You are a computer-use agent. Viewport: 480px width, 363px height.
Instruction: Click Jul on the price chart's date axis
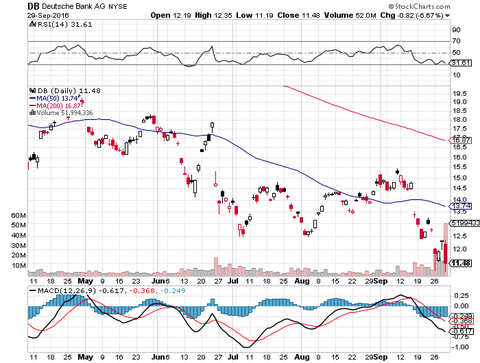(x=233, y=281)
